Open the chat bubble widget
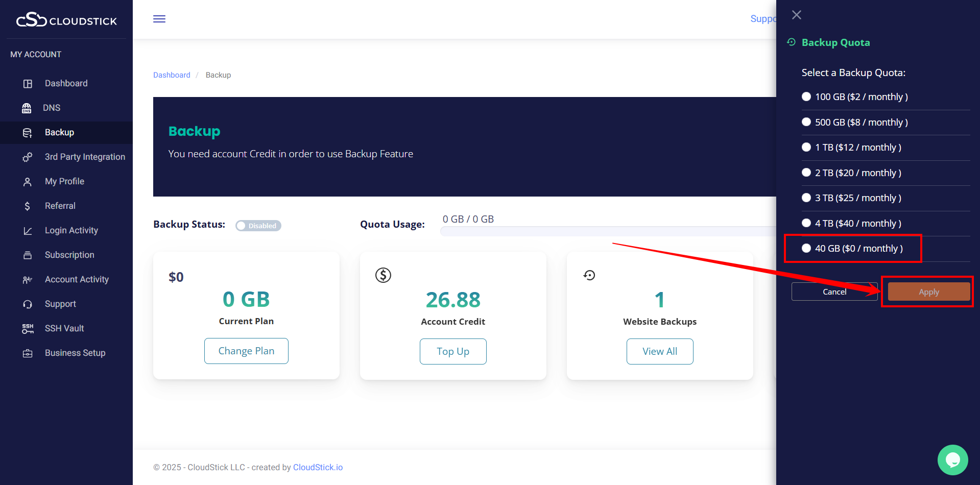Image resolution: width=980 pixels, height=485 pixels. tap(952, 459)
